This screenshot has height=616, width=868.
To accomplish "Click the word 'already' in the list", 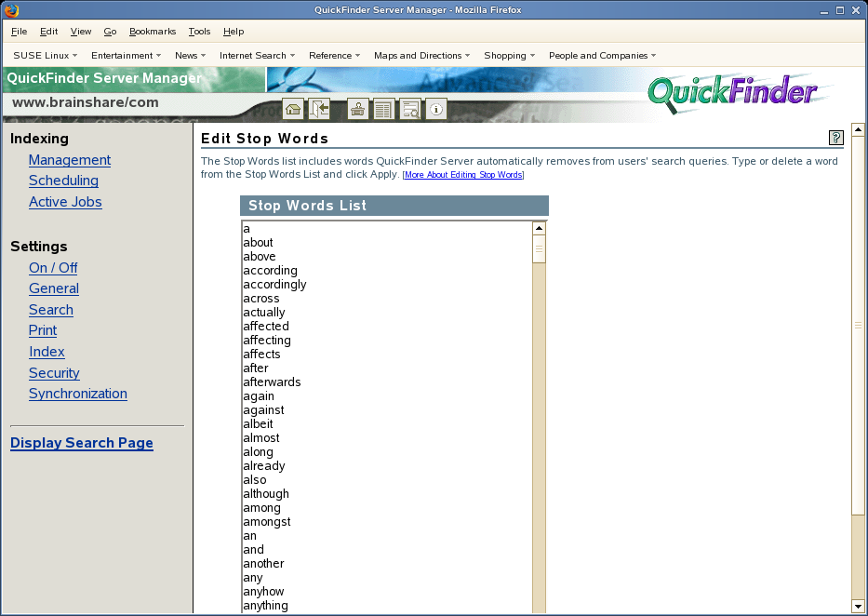I will [264, 466].
